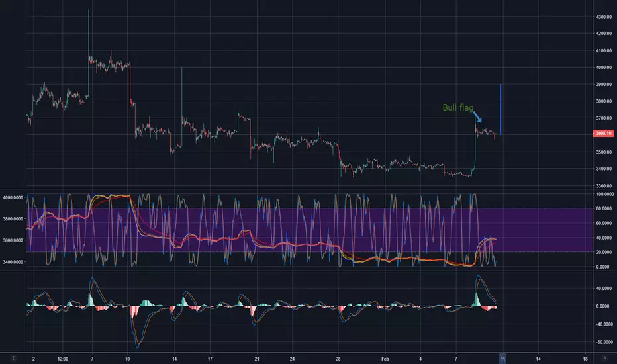This screenshot has height=364, width=617.
Task: Click the 10 date label on time axis
Action: tap(127, 359)
